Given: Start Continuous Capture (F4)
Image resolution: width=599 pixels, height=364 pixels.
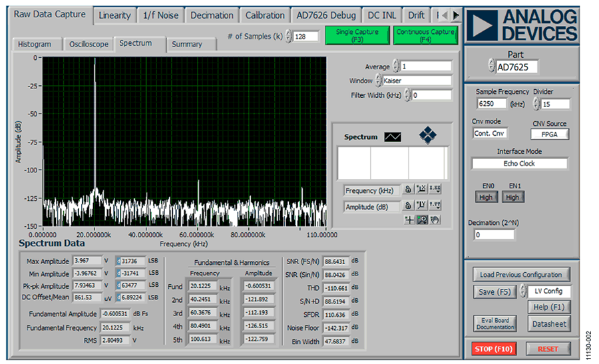Looking at the screenshot, I should coord(425,35).
